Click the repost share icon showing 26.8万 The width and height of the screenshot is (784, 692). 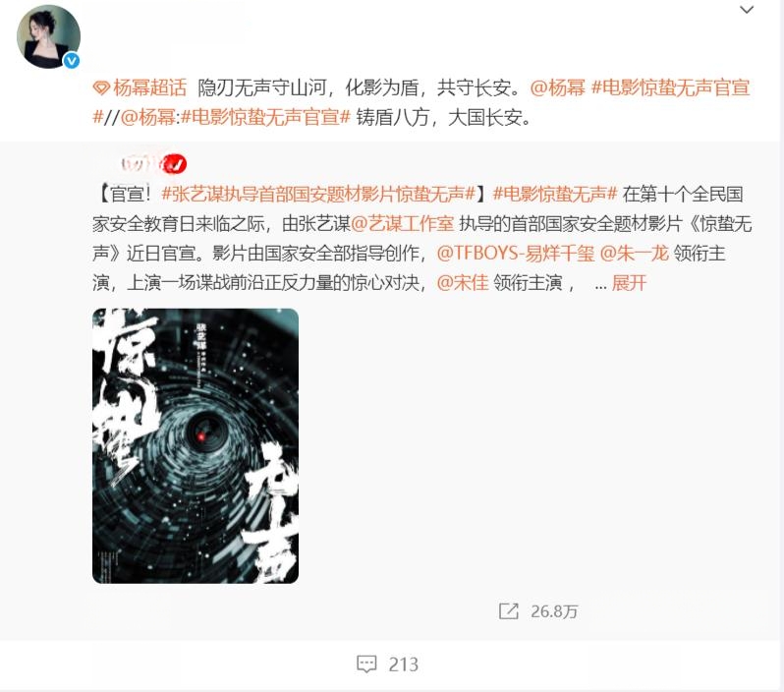[509, 611]
